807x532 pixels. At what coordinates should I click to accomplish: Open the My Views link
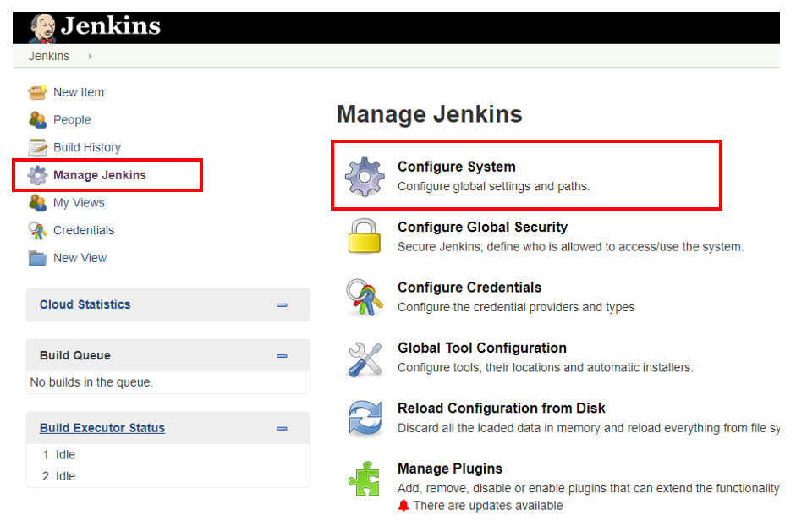(79, 203)
